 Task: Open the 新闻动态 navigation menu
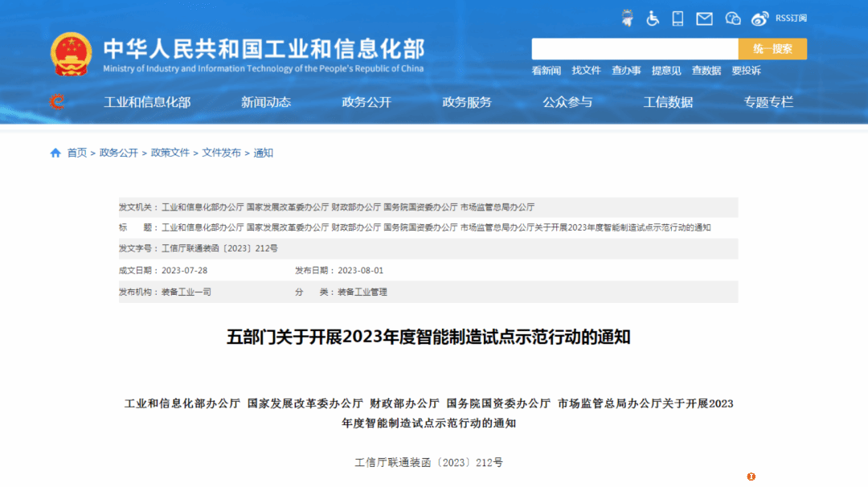pyautogui.click(x=266, y=102)
